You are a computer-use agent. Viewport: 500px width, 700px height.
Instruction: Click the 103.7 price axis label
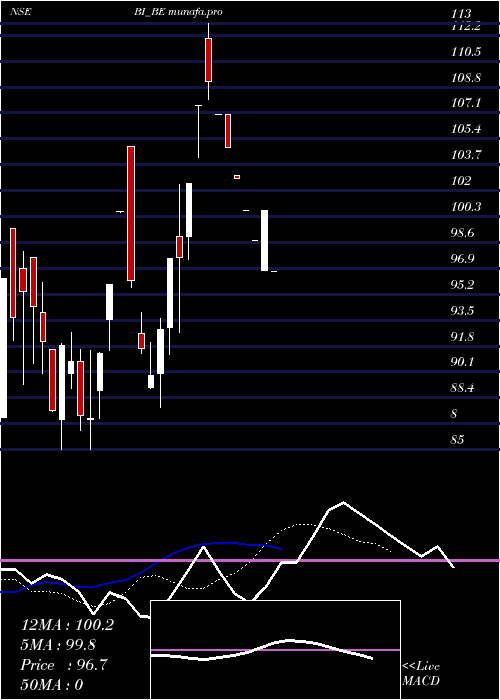(x=466, y=155)
